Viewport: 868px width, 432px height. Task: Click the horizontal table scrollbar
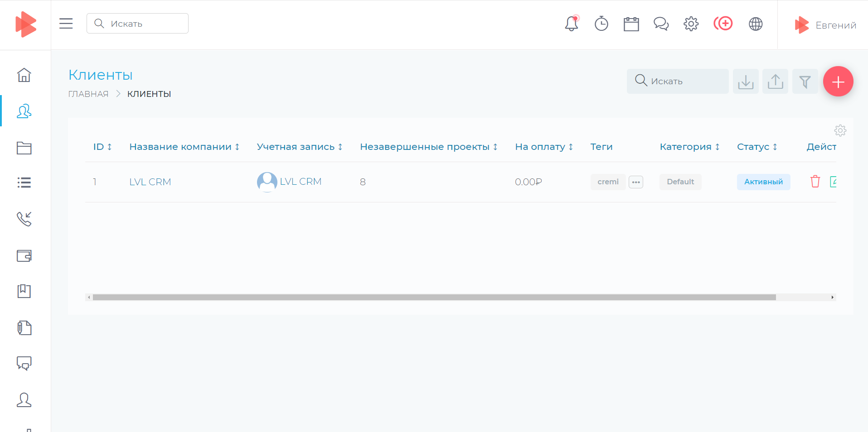tap(434, 298)
